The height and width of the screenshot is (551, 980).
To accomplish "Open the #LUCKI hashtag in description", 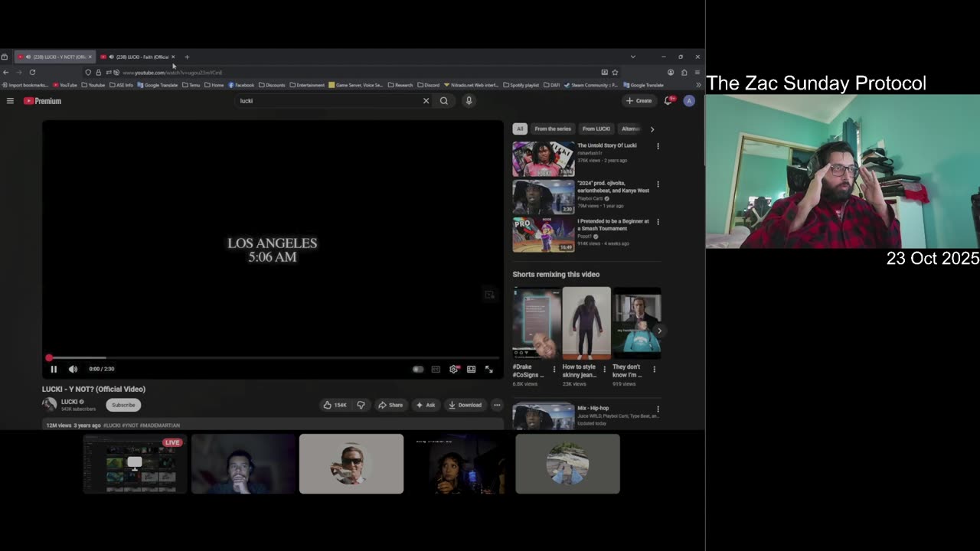I will click(x=112, y=425).
